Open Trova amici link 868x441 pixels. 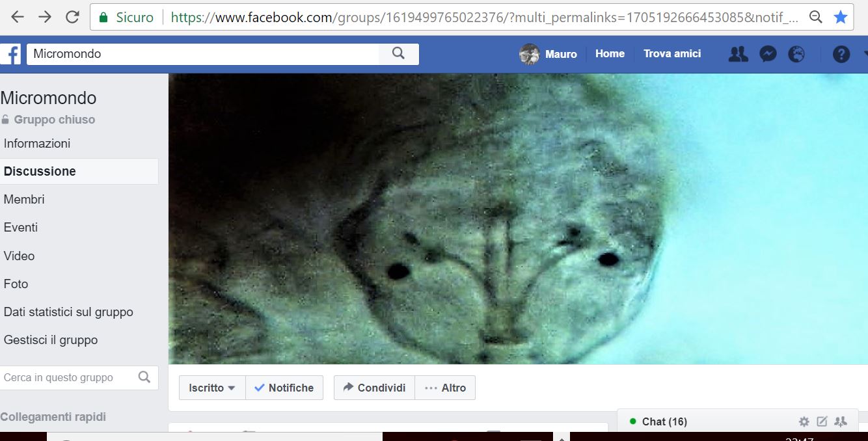(672, 54)
